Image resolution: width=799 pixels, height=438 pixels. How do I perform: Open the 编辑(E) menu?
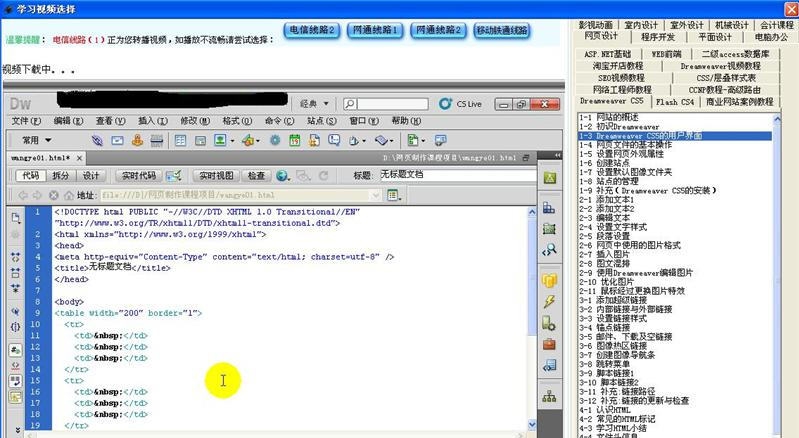coord(68,121)
